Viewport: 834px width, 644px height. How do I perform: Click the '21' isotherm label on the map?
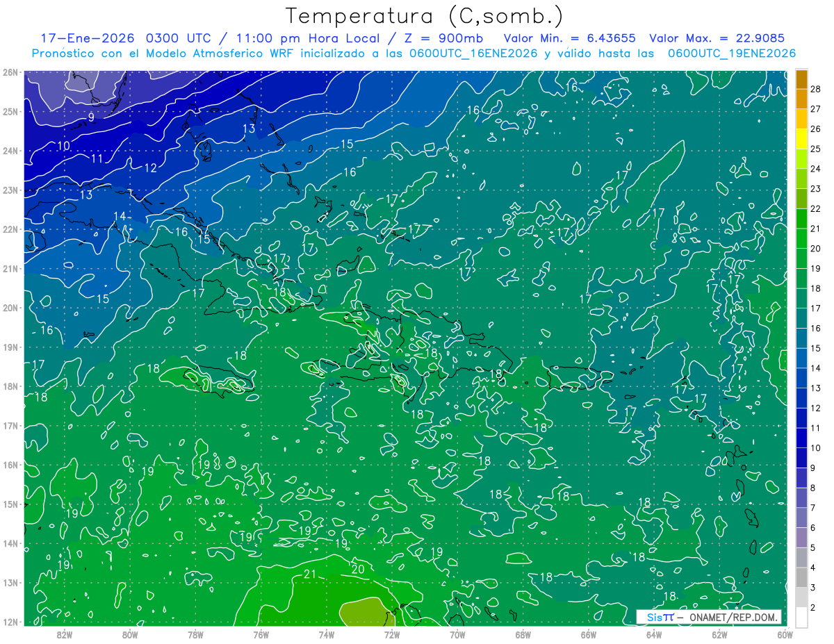pos(310,574)
